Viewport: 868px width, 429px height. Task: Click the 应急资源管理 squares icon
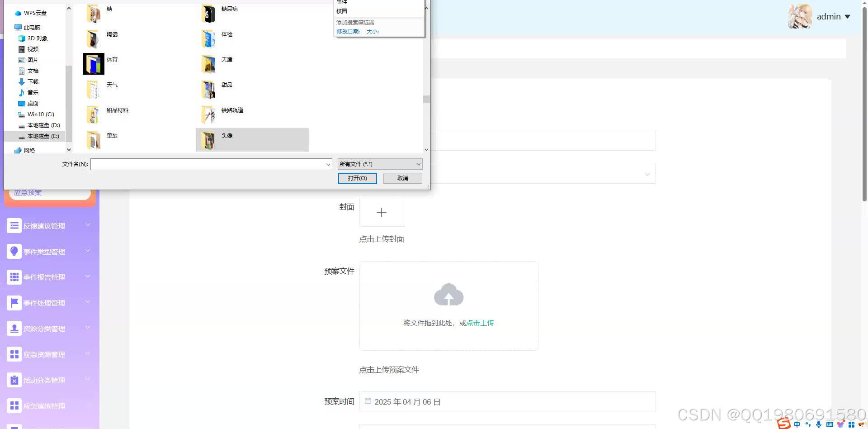14,354
